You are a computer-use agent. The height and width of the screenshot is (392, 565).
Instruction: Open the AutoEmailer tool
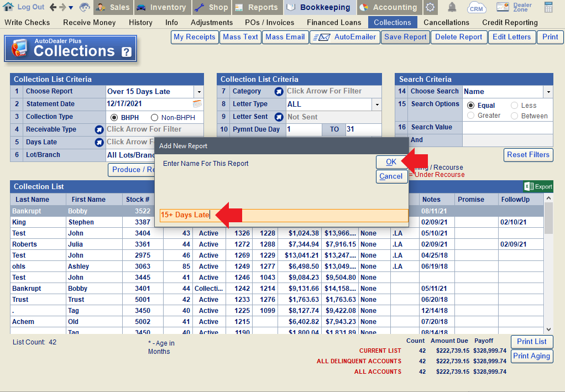(x=345, y=37)
